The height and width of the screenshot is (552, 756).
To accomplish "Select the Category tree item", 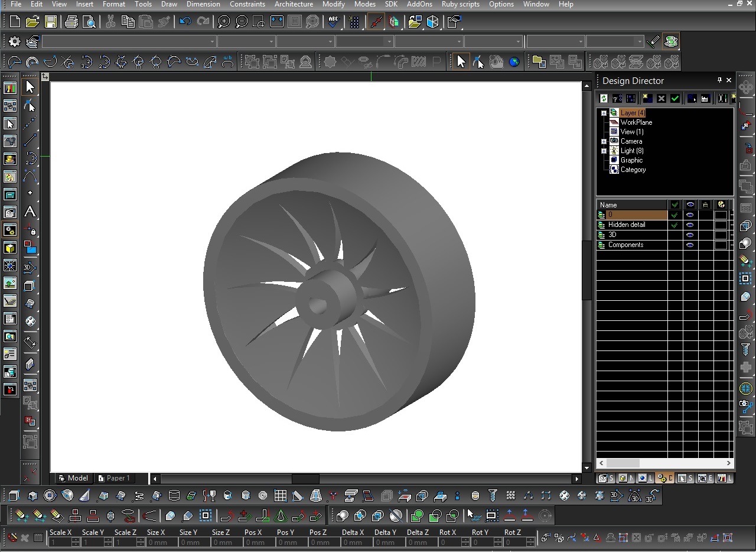I will click(x=633, y=170).
